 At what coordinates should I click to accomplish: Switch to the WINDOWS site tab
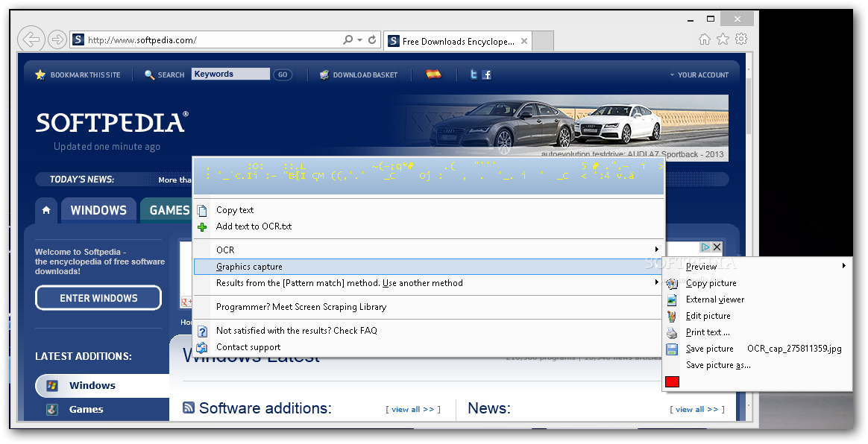(98, 210)
